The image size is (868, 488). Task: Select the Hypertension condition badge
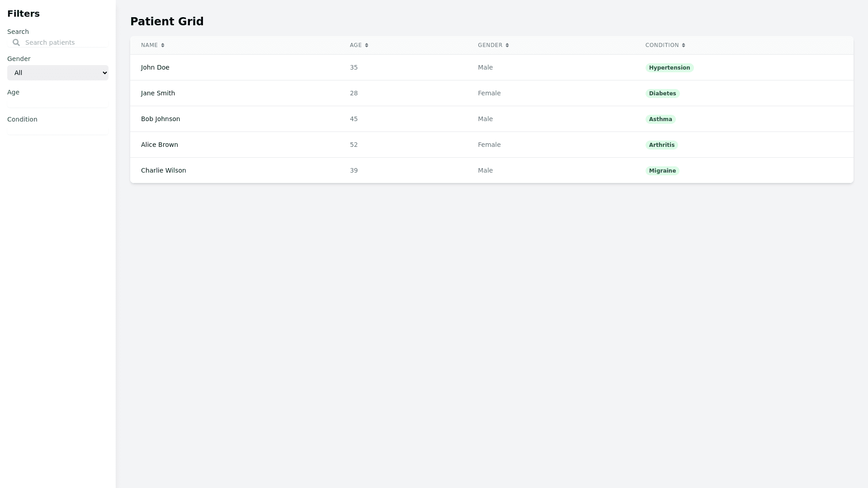pos(669,68)
